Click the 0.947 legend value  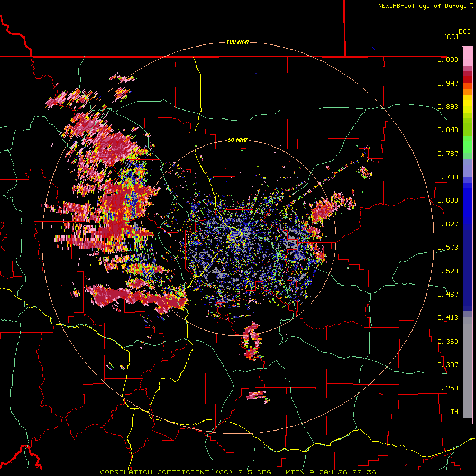[x=448, y=83]
